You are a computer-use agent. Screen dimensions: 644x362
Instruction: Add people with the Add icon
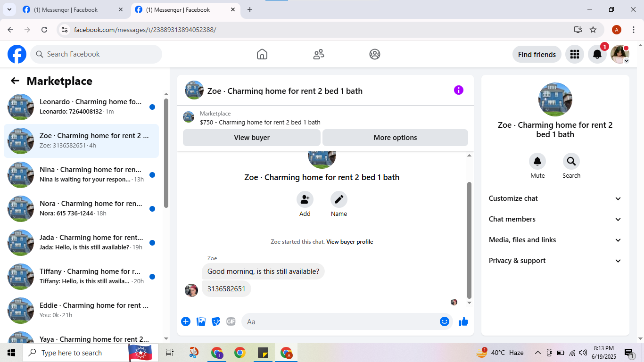pyautogui.click(x=305, y=199)
